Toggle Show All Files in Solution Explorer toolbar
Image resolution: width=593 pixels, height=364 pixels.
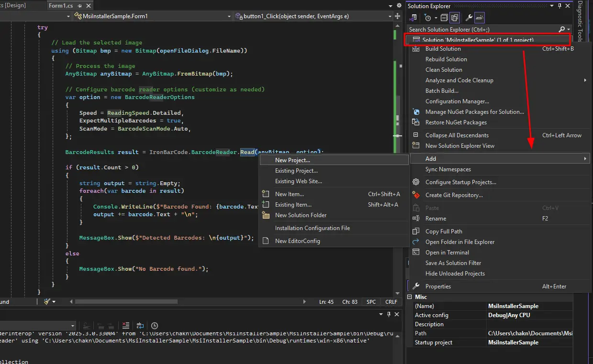point(455,18)
